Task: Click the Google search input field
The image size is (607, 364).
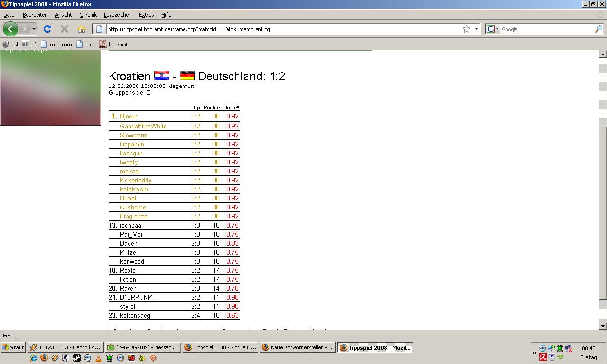Action: click(x=545, y=29)
